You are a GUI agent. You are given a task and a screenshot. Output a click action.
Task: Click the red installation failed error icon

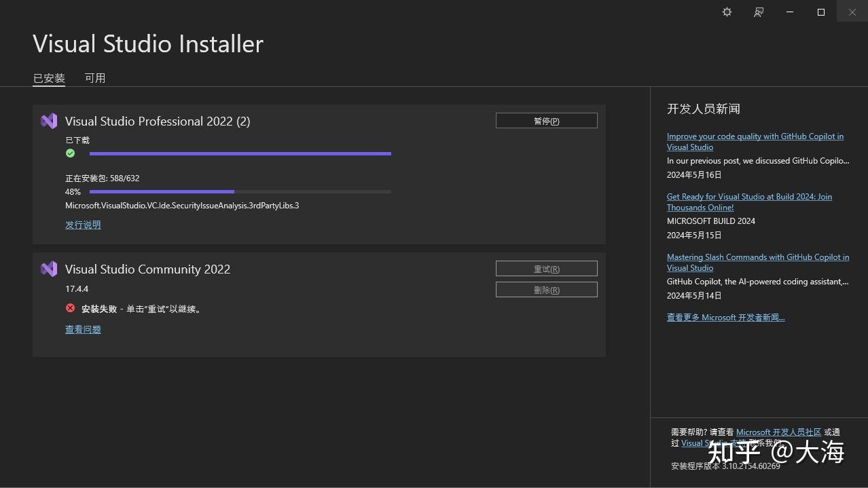70,308
